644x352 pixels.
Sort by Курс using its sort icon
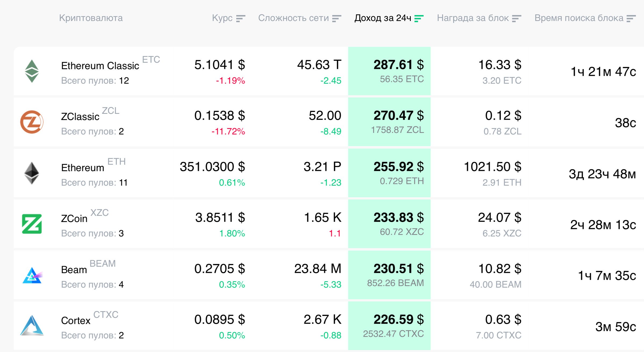coord(241,19)
